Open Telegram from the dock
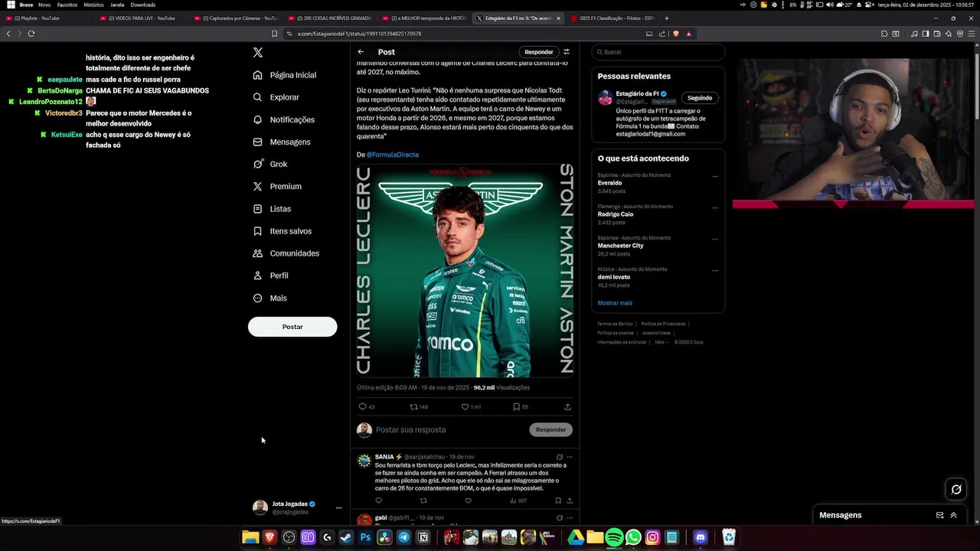The image size is (980, 551). click(403, 537)
